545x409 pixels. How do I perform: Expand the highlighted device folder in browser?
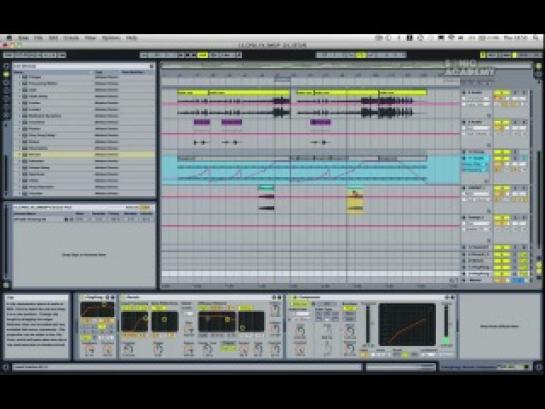pos(19,154)
